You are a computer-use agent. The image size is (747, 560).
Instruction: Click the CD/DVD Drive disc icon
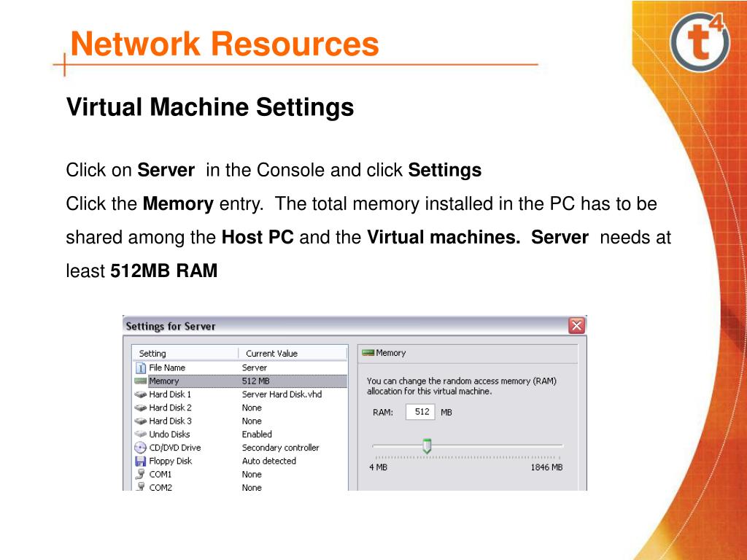[141, 448]
